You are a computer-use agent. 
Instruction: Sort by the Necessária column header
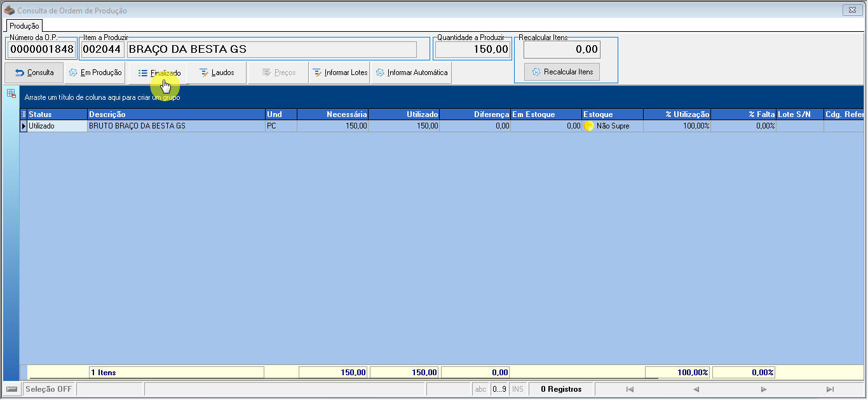(x=332, y=114)
